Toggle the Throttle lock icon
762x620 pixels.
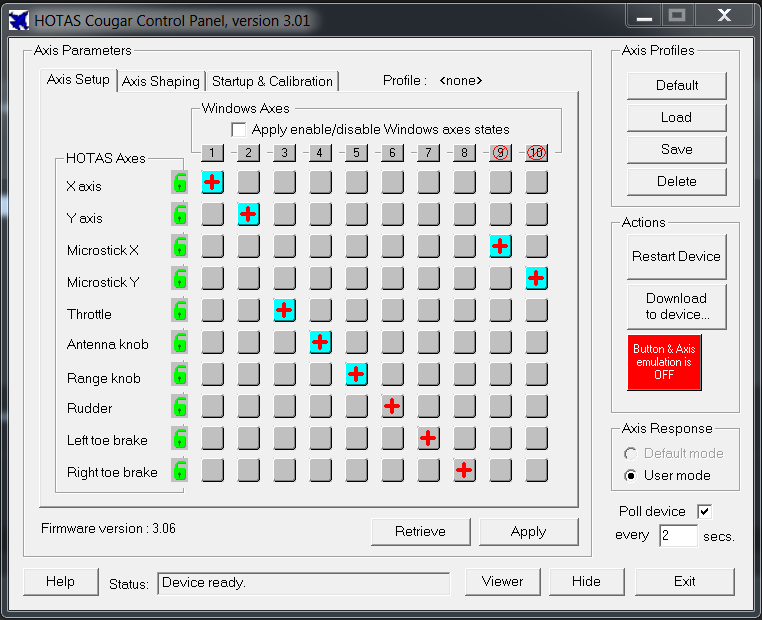click(179, 311)
